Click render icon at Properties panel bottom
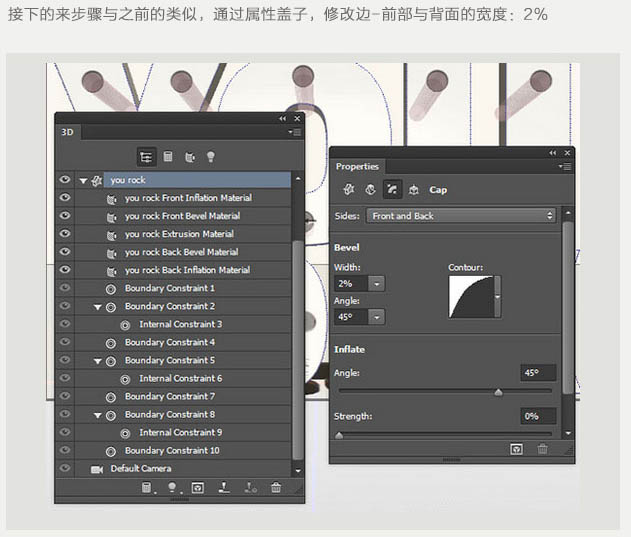The image size is (631, 537). tap(518, 449)
